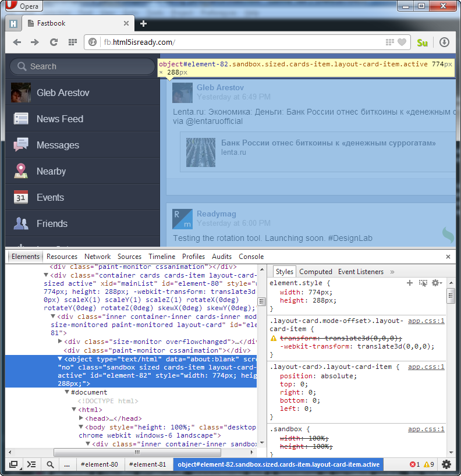Click the Messages speech bubble icon

click(x=20, y=144)
